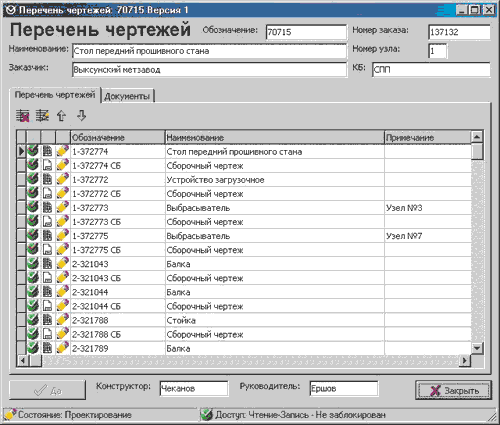500x425 pixels.
Task: Move the selected row up with the arrow icon
Action: (61, 116)
